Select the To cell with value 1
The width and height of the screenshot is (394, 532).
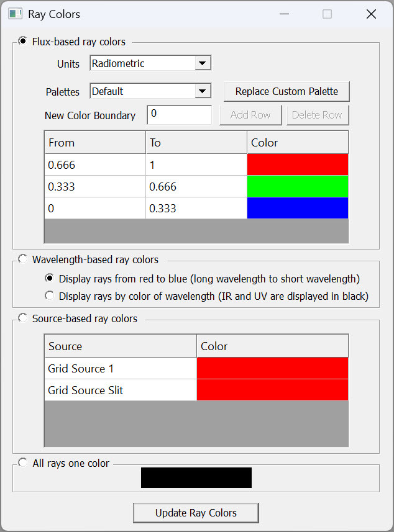tap(196, 165)
